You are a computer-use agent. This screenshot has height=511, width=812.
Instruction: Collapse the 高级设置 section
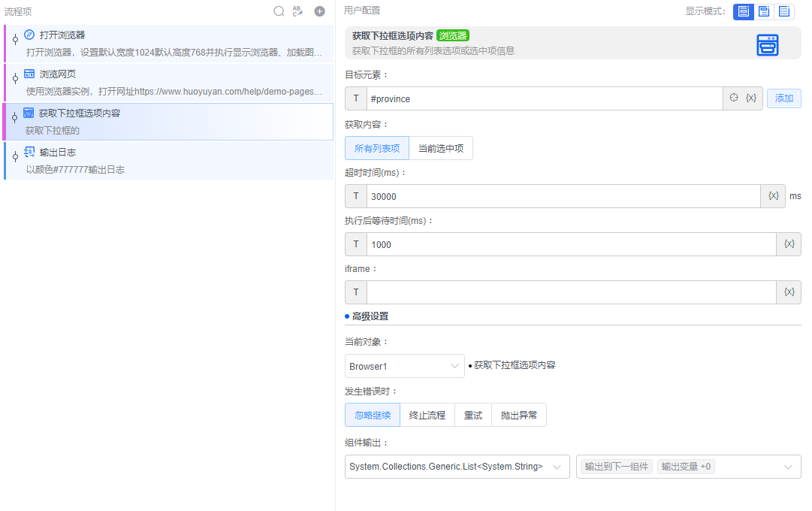pos(368,316)
